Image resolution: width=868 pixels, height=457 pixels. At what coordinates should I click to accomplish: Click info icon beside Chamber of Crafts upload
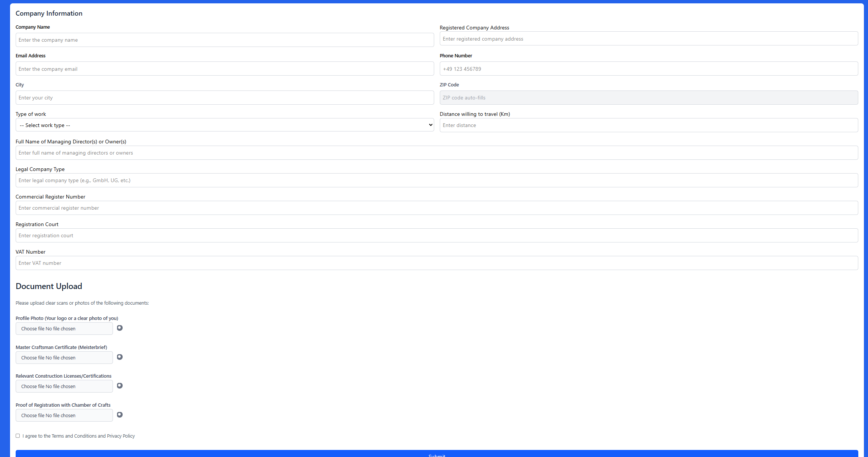coord(120,415)
